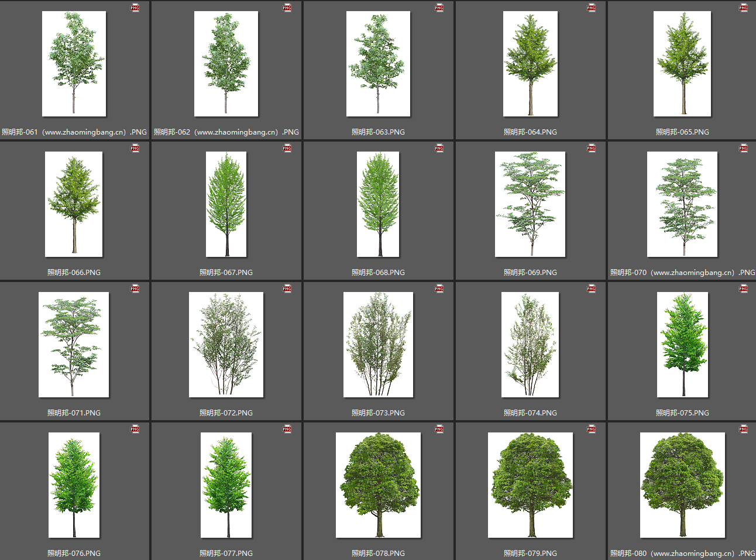Select the round tree thumbnail for 照明邦-079
The width and height of the screenshot is (756, 560).
(530, 485)
